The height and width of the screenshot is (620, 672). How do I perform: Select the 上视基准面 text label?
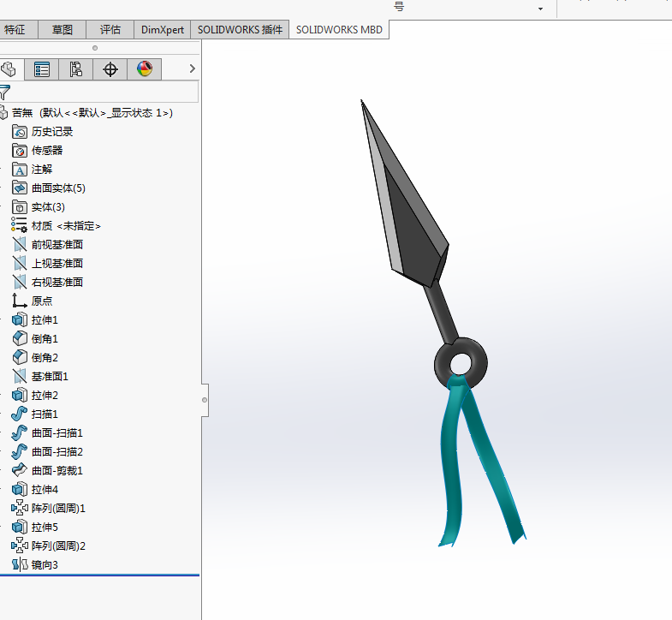(x=57, y=263)
